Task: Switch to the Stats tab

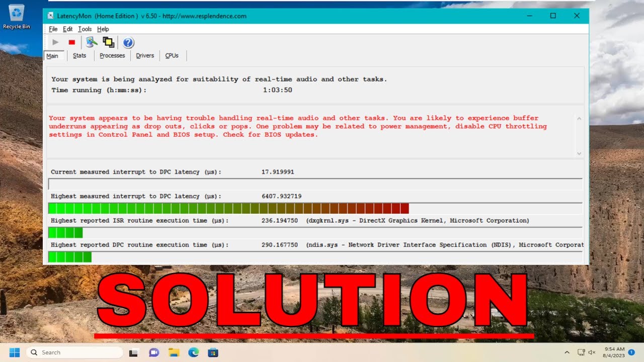Action: point(79,56)
